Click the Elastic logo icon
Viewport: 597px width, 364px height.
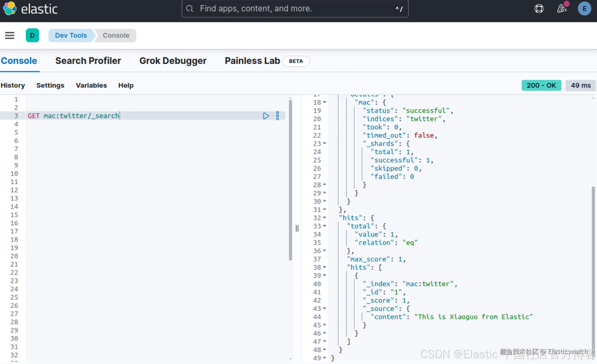(10, 9)
